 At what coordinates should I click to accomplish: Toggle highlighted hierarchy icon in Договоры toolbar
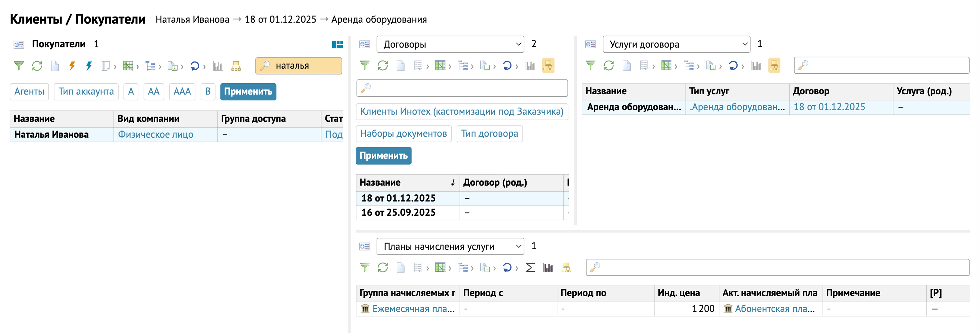click(548, 66)
